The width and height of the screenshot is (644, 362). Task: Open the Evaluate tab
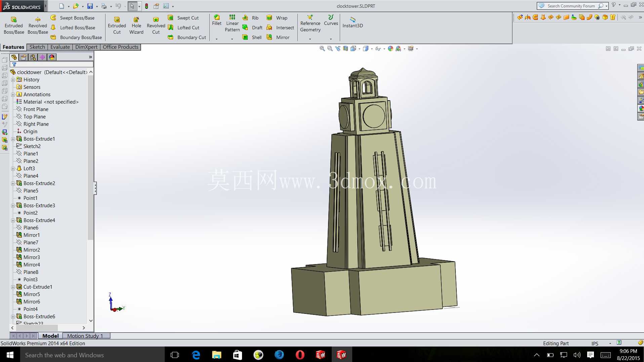tap(60, 47)
